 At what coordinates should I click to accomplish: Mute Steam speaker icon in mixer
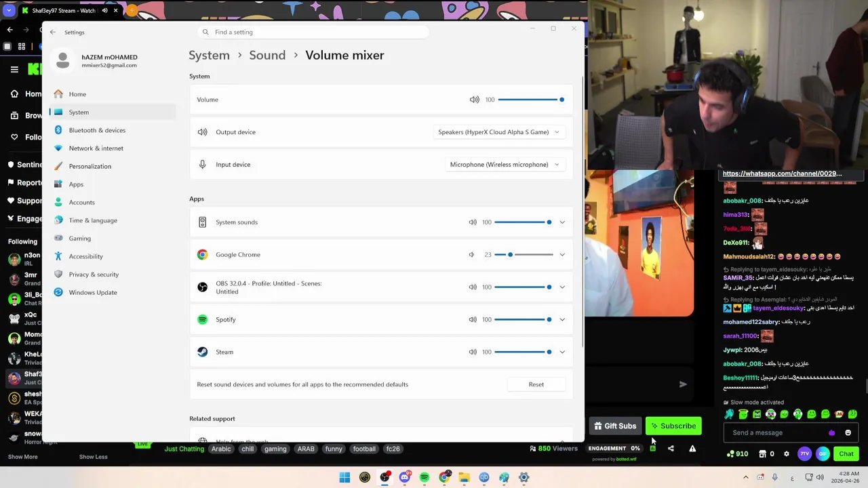(473, 352)
